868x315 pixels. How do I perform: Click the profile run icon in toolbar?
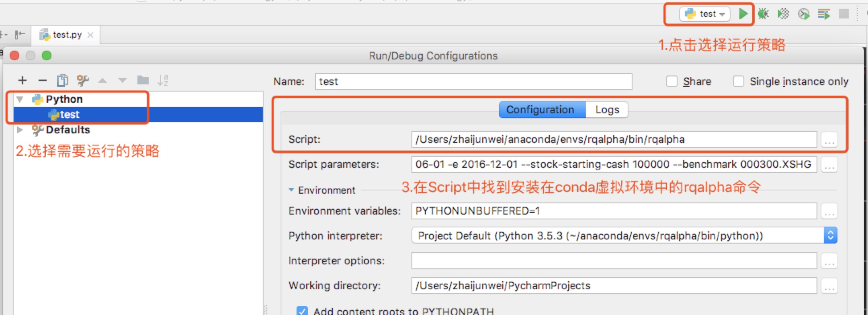[x=804, y=14]
